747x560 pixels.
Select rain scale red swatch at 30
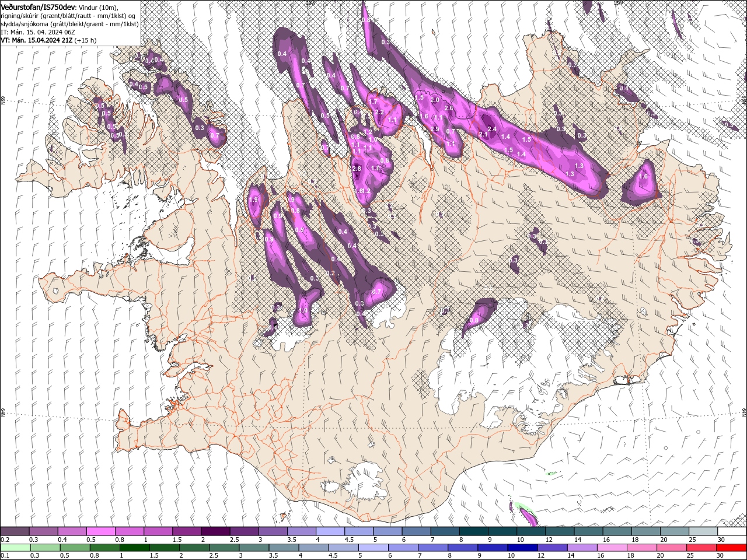732,548
